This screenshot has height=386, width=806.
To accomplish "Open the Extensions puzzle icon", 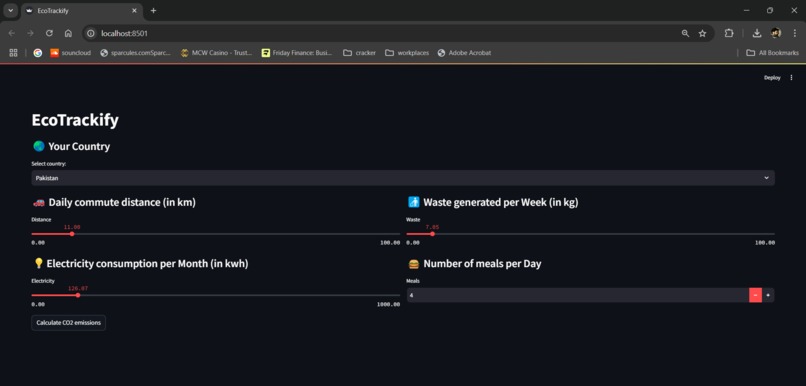I will pos(729,33).
